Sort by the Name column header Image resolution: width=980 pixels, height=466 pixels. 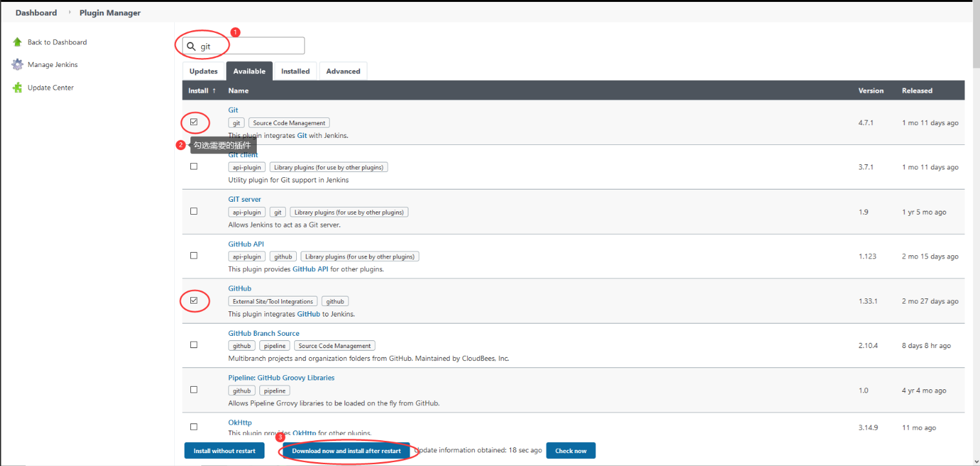[238, 90]
